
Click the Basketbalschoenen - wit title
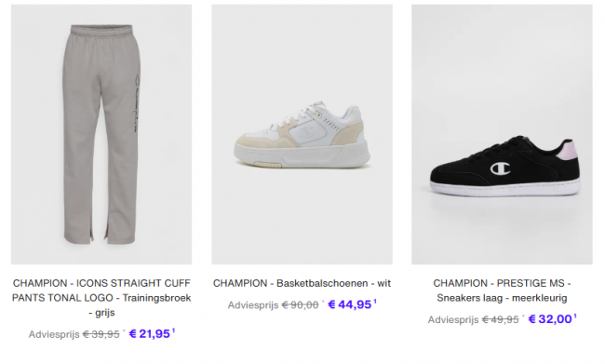point(302,283)
